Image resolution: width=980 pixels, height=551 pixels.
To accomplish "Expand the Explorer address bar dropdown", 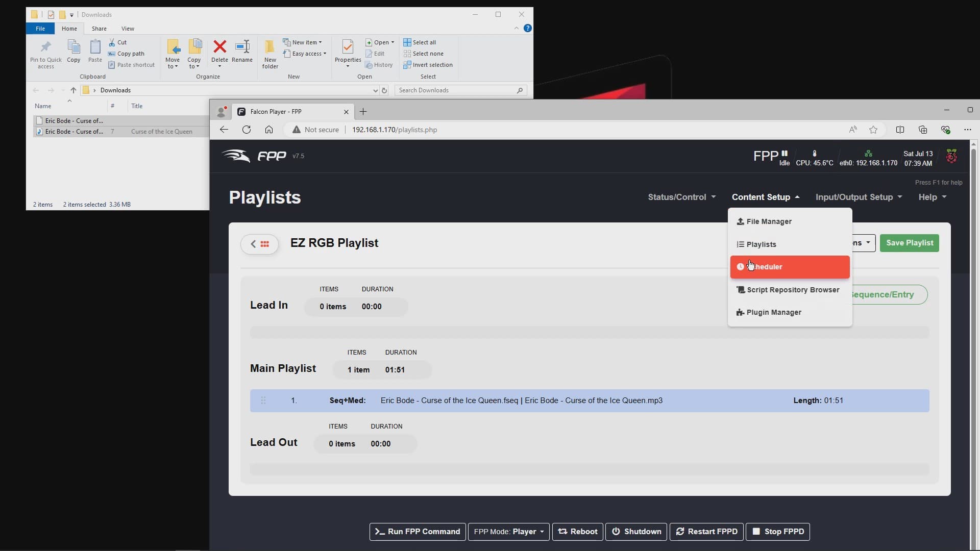I will 375,90.
